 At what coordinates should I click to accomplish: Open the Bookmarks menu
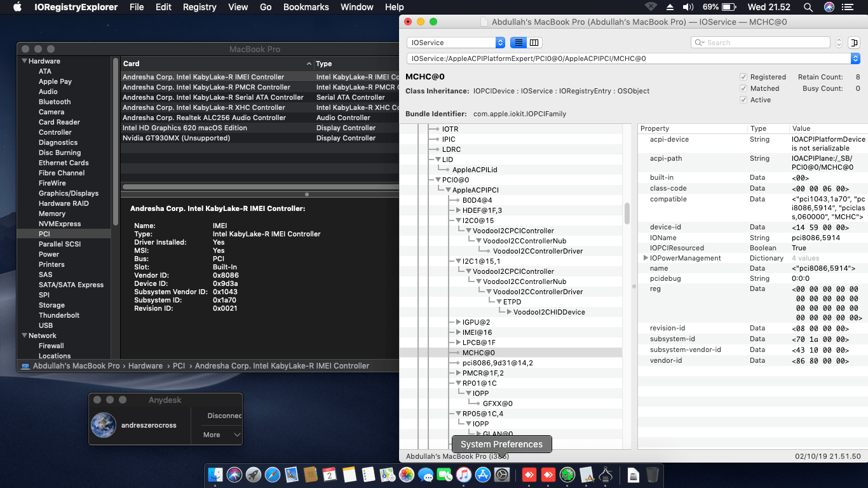[306, 7]
